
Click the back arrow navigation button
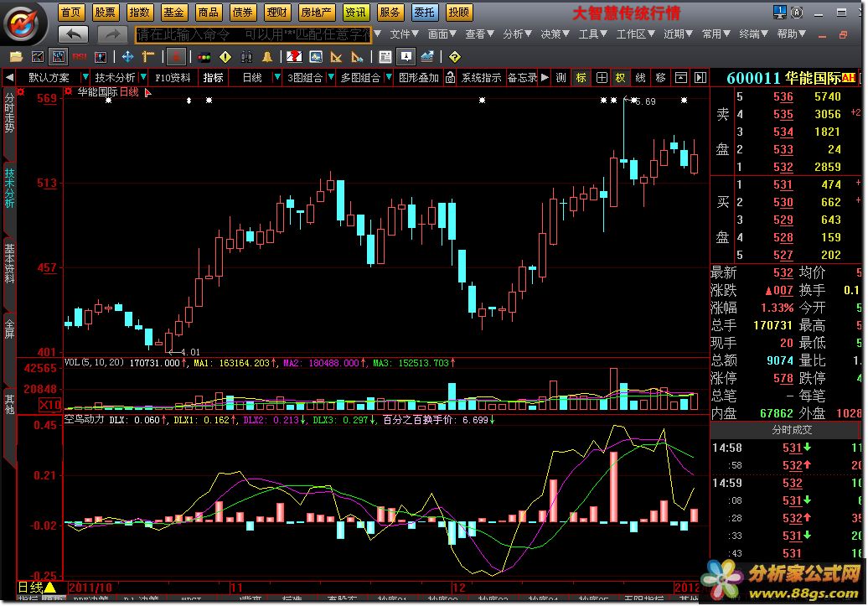(x=73, y=35)
